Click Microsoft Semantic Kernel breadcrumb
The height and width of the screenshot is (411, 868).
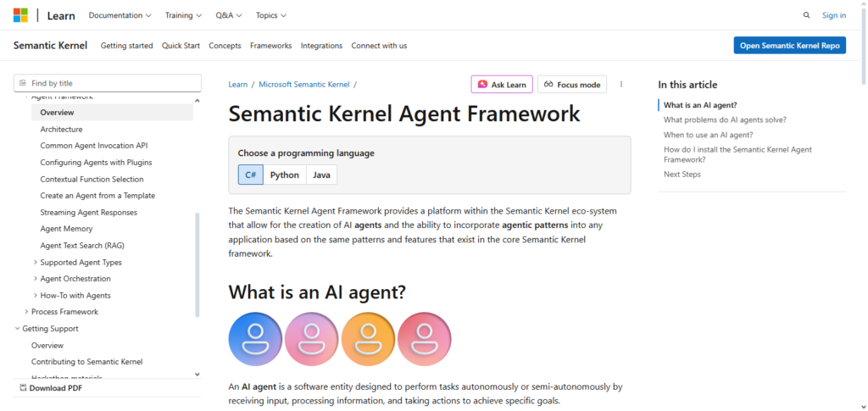point(304,84)
